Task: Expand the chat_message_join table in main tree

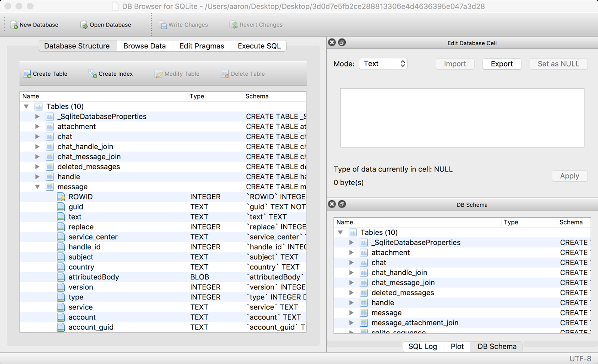Action: [x=37, y=157]
